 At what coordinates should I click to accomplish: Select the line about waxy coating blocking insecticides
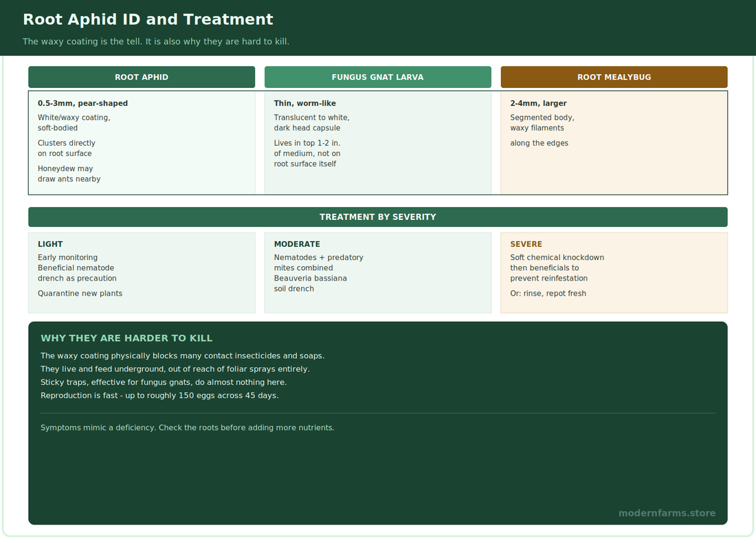click(182, 356)
